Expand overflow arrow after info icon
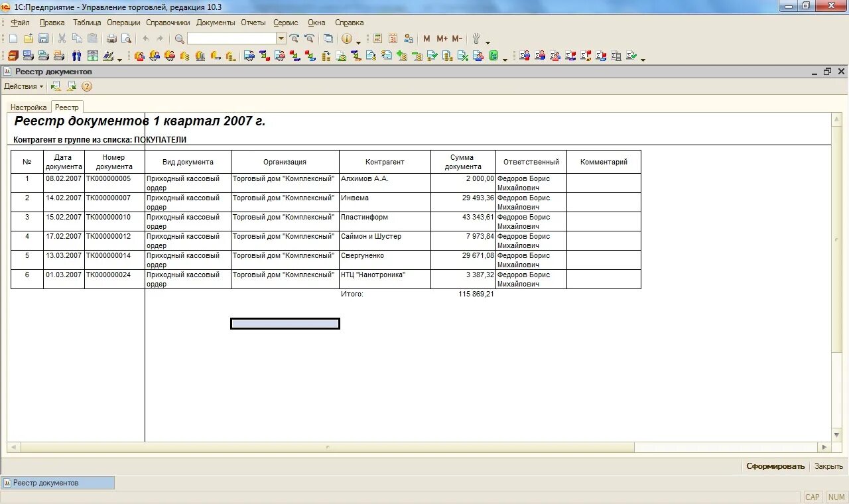 coord(359,42)
